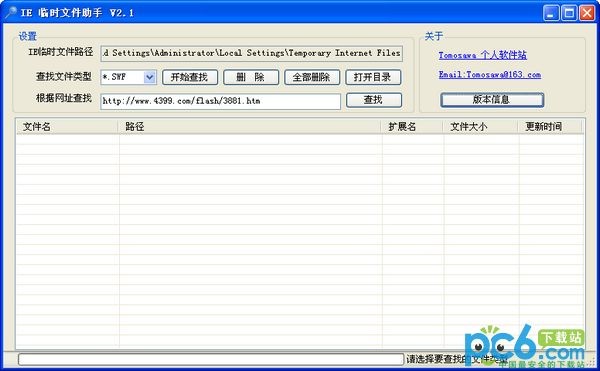Sort by 文件大小 column header
This screenshot has width=600, height=371.
click(481, 127)
